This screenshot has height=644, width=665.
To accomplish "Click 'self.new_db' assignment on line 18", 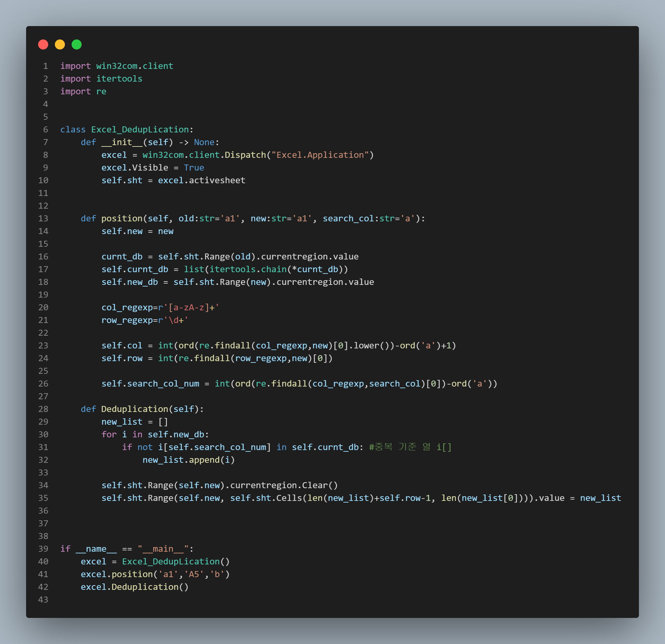I will pyautogui.click(x=237, y=282).
